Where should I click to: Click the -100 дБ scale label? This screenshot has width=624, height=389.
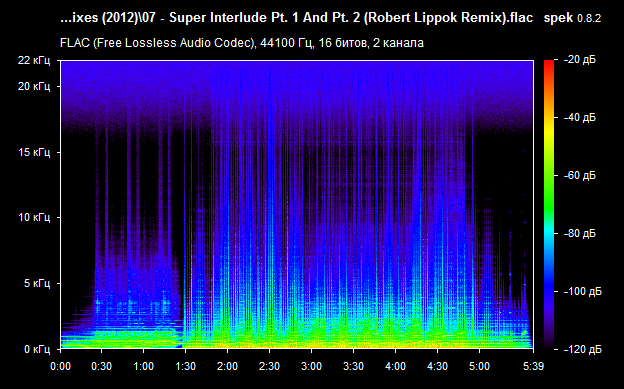coord(583,291)
